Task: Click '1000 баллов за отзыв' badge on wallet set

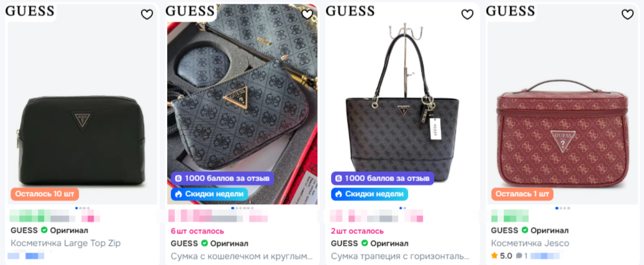Action: pyautogui.click(x=222, y=179)
